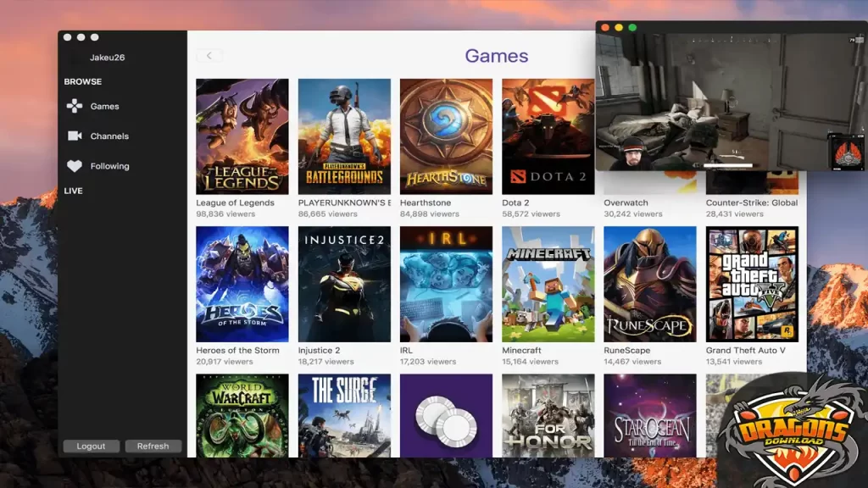This screenshot has width=868, height=488.
Task: Click the floating stream video player
Action: (x=729, y=102)
